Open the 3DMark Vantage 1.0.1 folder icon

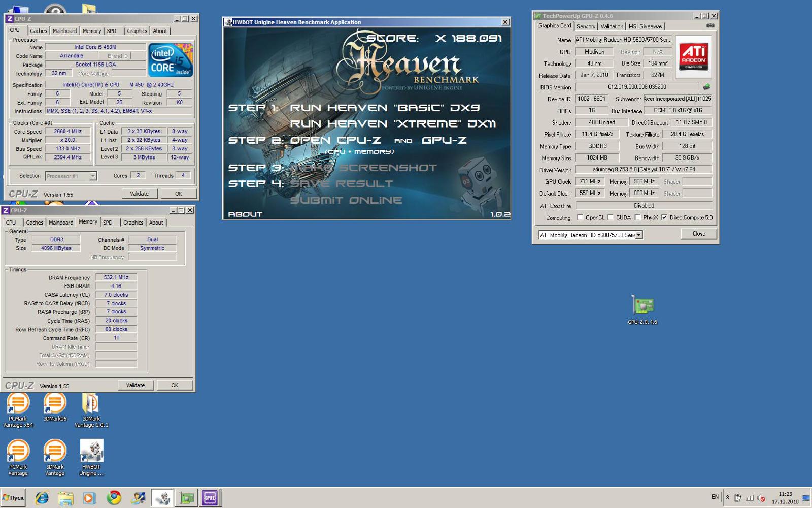click(91, 410)
